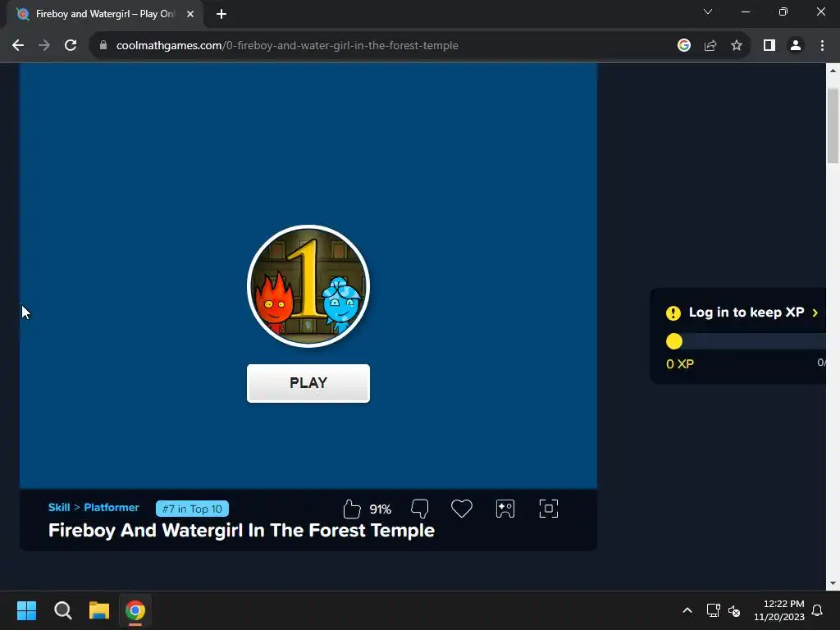
Task: Open Windows taskbar search
Action: 62,610
